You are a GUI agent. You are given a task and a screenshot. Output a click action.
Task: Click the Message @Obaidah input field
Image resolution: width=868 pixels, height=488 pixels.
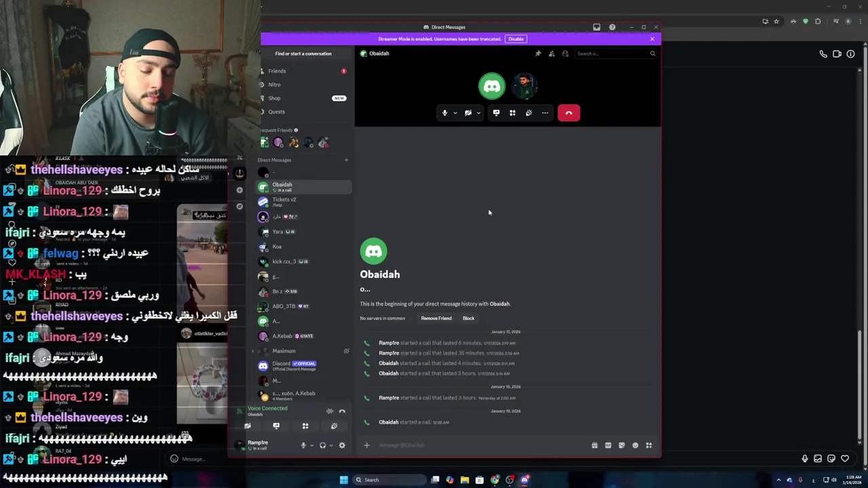pyautogui.click(x=481, y=445)
